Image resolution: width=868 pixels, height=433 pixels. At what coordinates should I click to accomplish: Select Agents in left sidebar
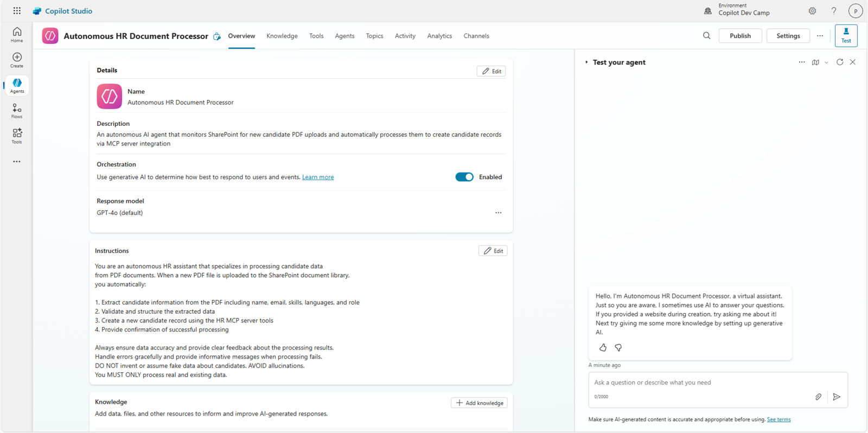pos(17,86)
